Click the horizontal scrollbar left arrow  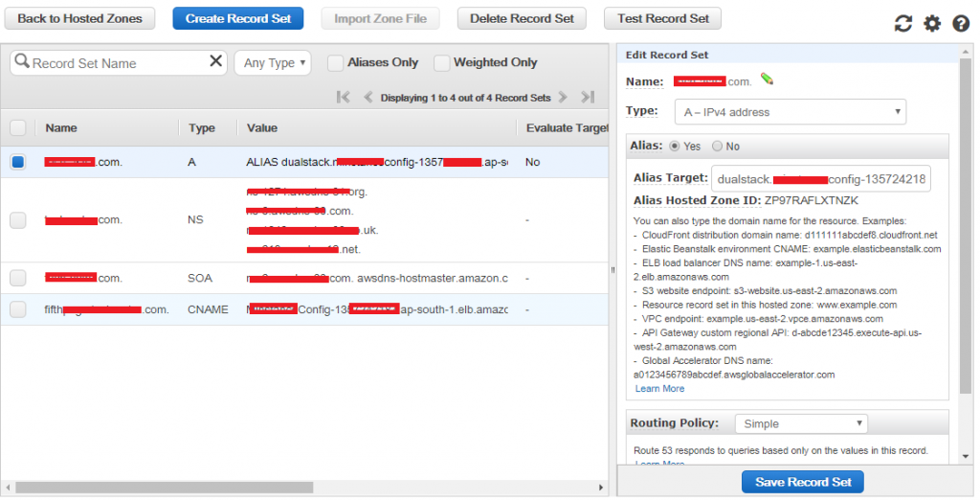click(8, 488)
